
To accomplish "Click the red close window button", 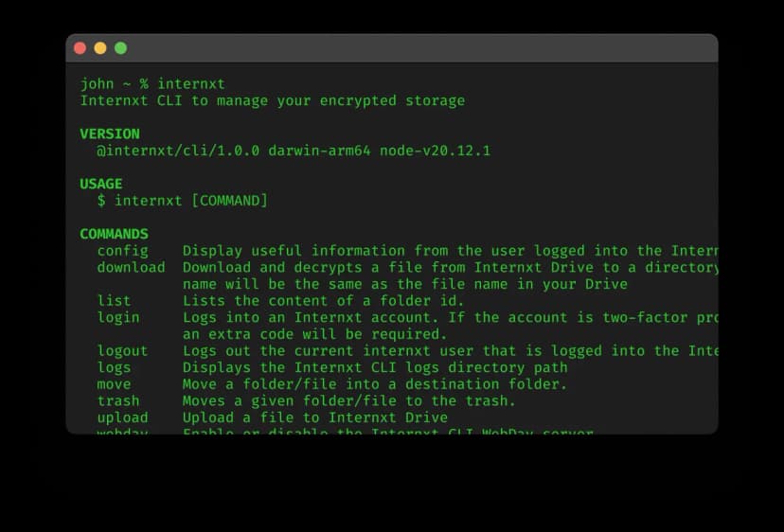I will pos(80,48).
